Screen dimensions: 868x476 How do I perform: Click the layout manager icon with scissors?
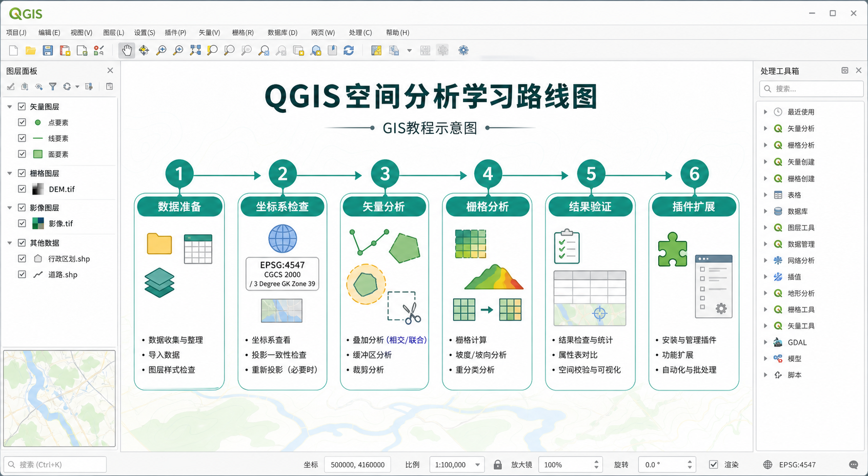click(99, 50)
